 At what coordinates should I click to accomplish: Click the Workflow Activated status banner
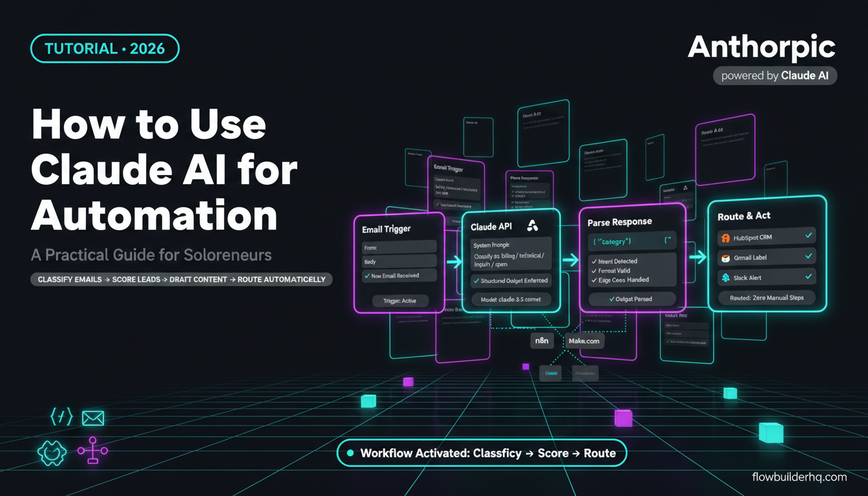482,453
